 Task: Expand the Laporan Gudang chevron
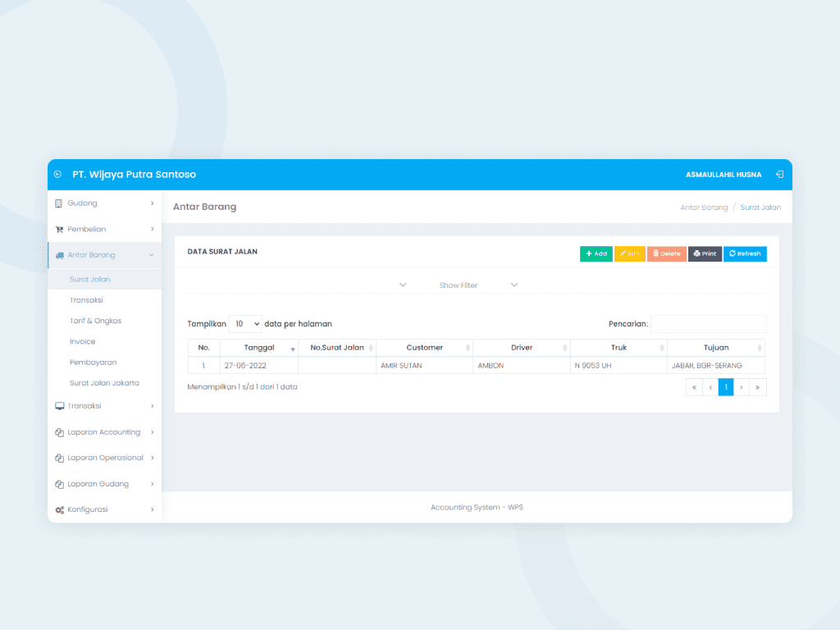pos(152,484)
